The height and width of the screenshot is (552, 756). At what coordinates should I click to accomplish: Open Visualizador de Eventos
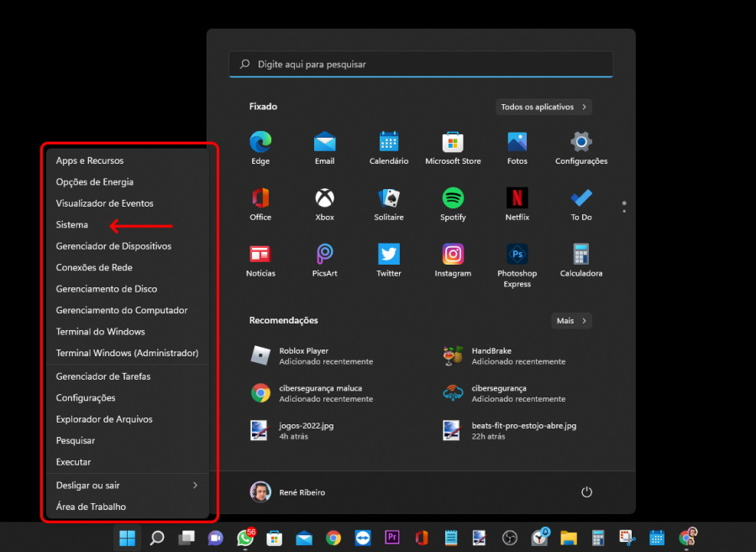pyautogui.click(x=128, y=203)
